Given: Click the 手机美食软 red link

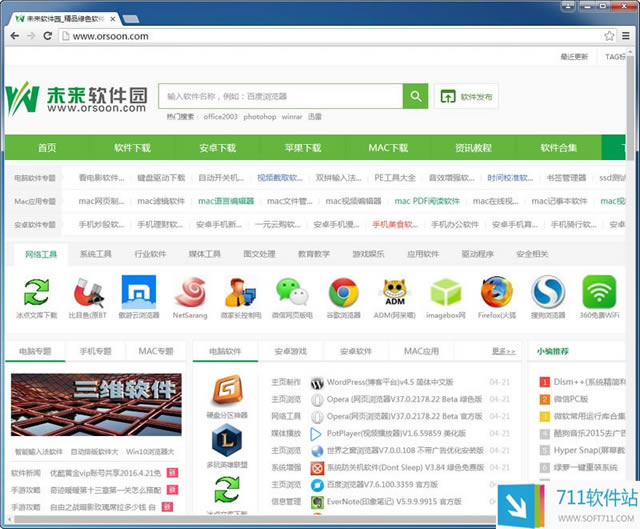Looking at the screenshot, I should pos(395,224).
